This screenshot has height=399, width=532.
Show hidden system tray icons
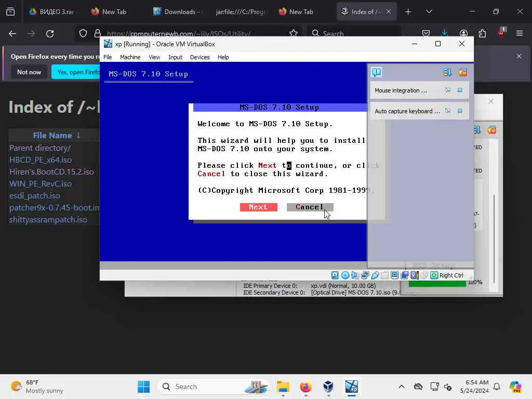point(402,387)
